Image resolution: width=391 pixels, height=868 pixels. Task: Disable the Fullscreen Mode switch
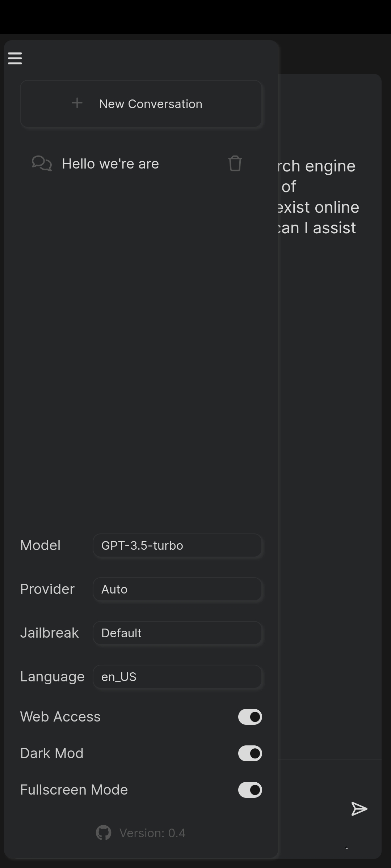250,790
